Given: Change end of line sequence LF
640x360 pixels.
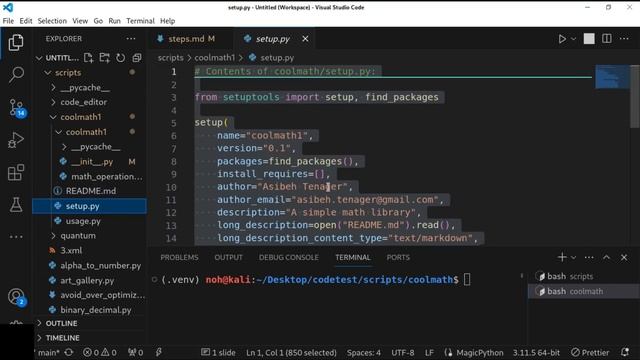Looking at the screenshot, I should click(429, 352).
